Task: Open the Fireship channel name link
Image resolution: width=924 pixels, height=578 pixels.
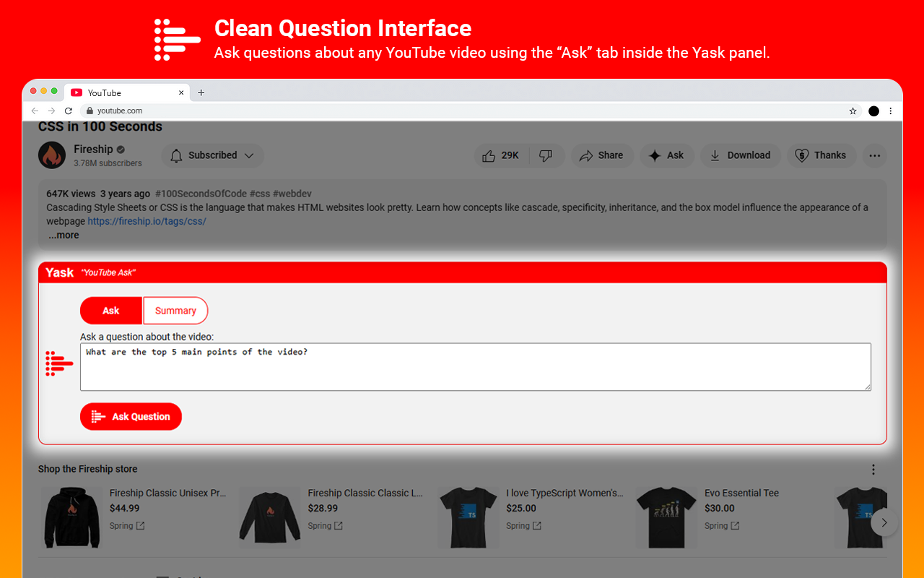Action: click(x=93, y=149)
